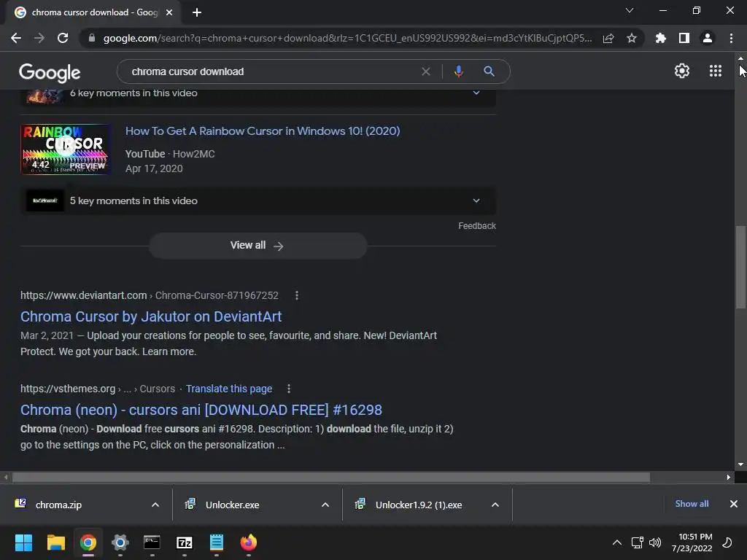The height and width of the screenshot is (560, 747).
Task: Open chroma.zip download options arrow
Action: pyautogui.click(x=155, y=505)
